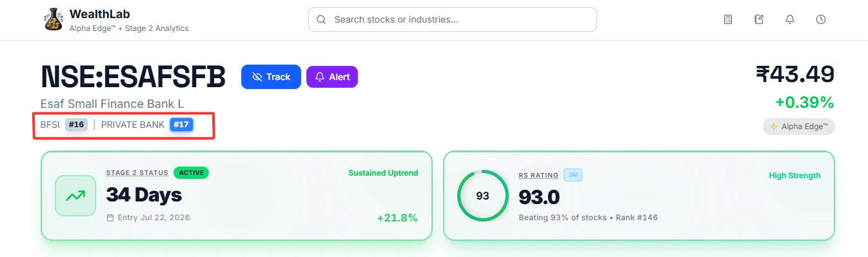The image size is (868, 257).
Task: Open the PRIVATE BANK industry link
Action: [133, 125]
